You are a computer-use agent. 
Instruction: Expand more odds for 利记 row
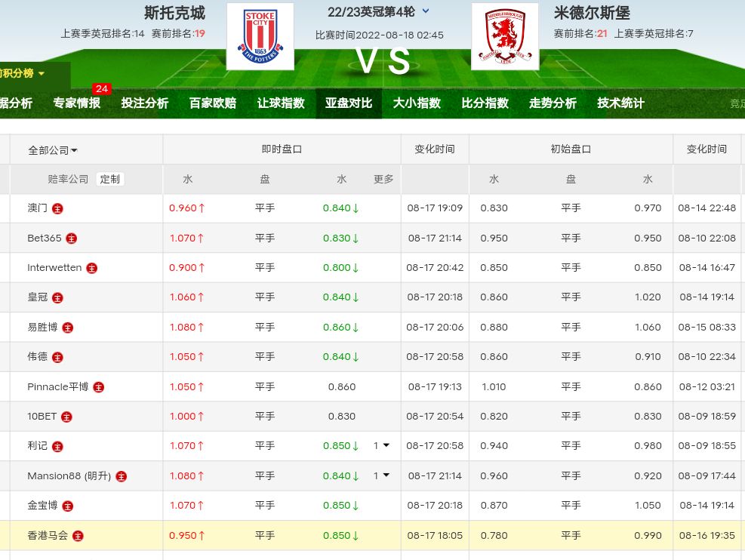point(381,446)
